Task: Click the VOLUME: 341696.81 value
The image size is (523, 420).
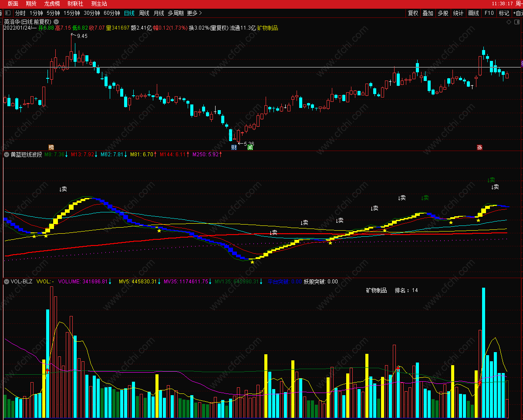Action: tap(83, 282)
